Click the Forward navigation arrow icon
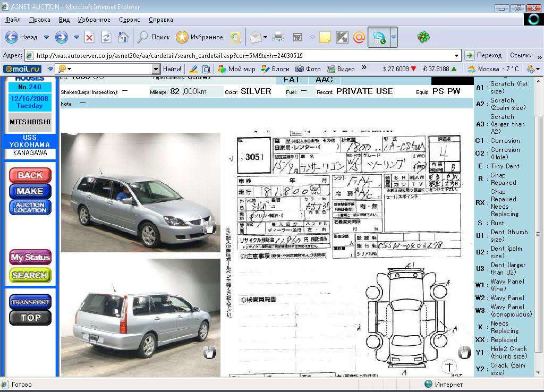 (62, 37)
